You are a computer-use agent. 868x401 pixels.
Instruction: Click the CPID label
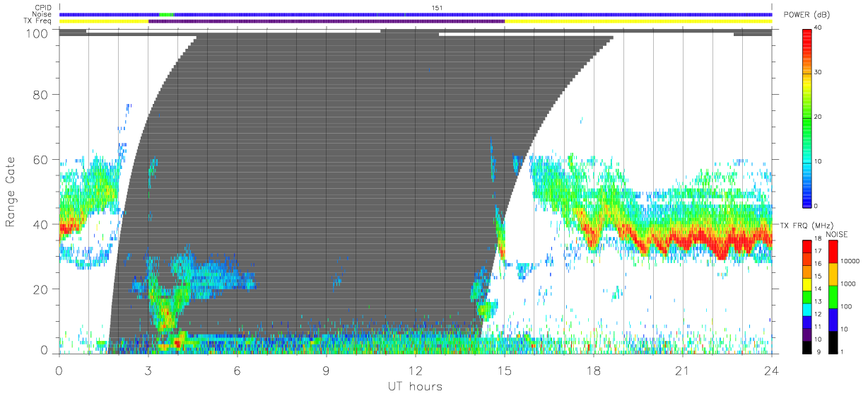coord(44,8)
